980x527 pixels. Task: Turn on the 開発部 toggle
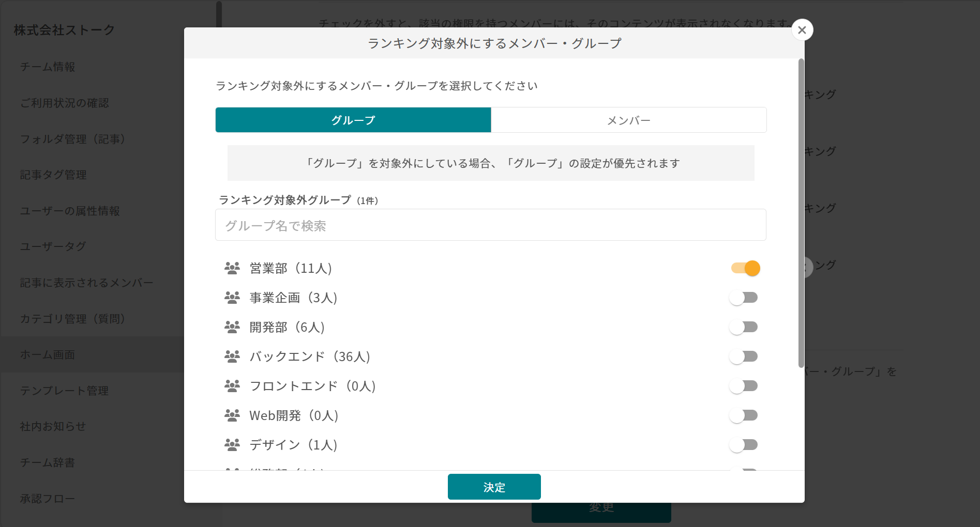tap(744, 327)
